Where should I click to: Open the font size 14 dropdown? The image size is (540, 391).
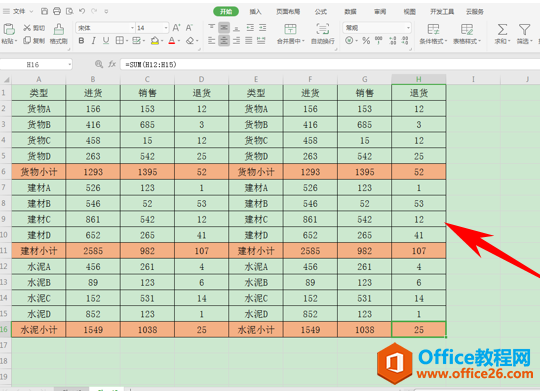(166, 28)
